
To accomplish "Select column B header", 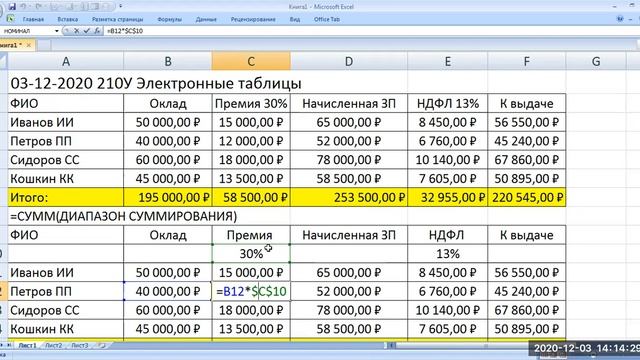I will tap(168, 61).
